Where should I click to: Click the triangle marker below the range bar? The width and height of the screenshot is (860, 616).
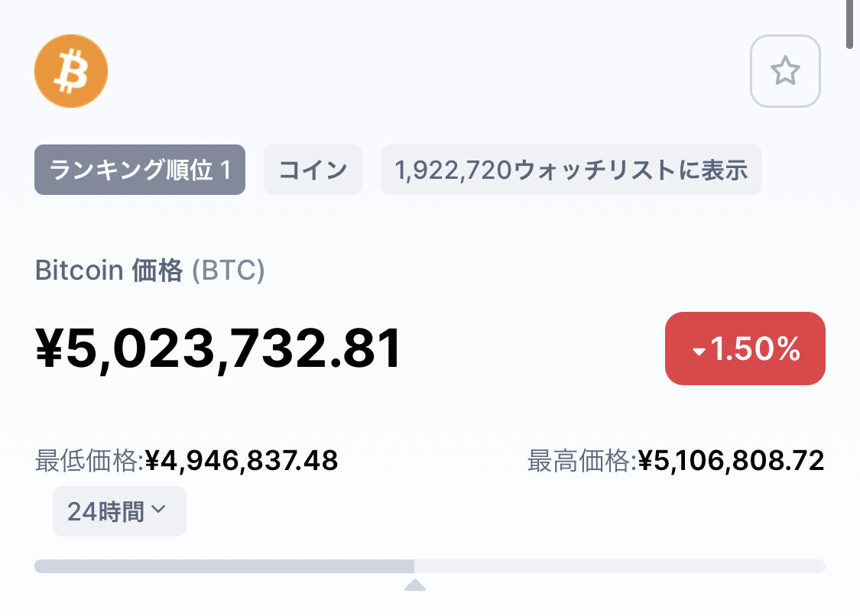pyautogui.click(x=414, y=585)
